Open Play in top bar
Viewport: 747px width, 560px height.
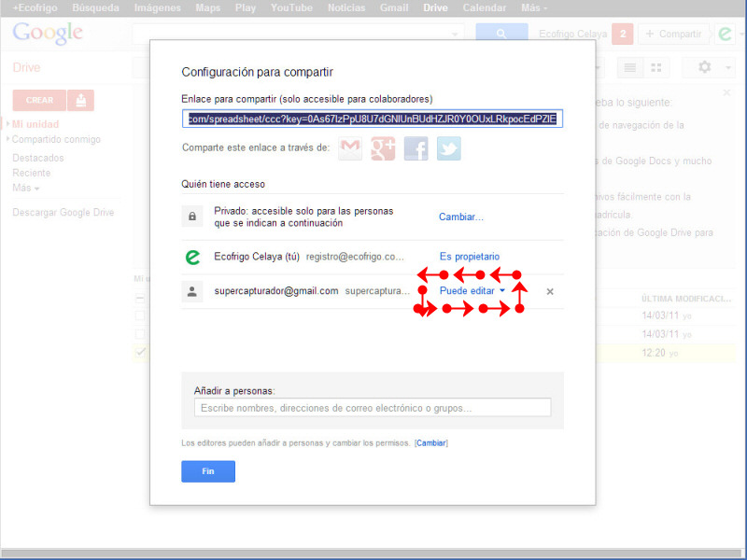pyautogui.click(x=246, y=8)
